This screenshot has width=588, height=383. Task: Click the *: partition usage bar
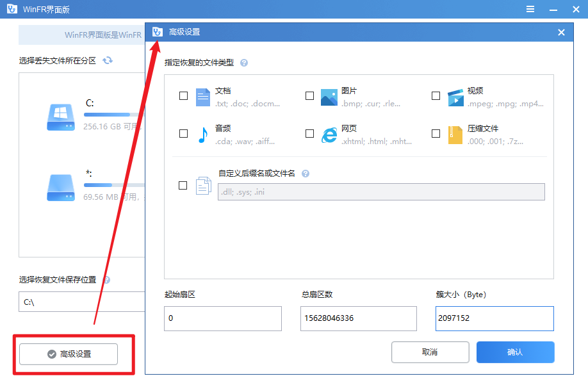(x=114, y=185)
